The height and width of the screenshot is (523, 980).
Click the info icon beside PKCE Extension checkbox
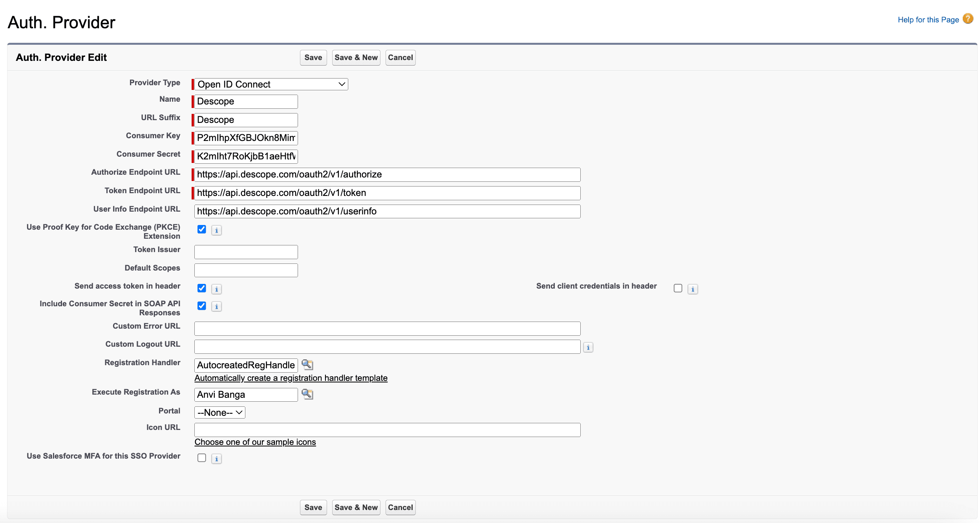coord(216,230)
